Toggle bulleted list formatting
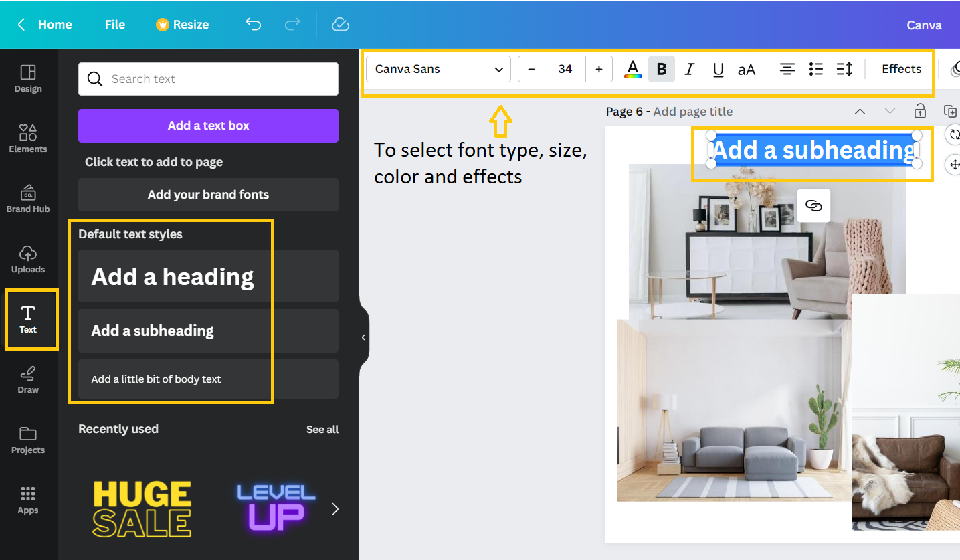The image size is (960, 560). pyautogui.click(x=815, y=69)
